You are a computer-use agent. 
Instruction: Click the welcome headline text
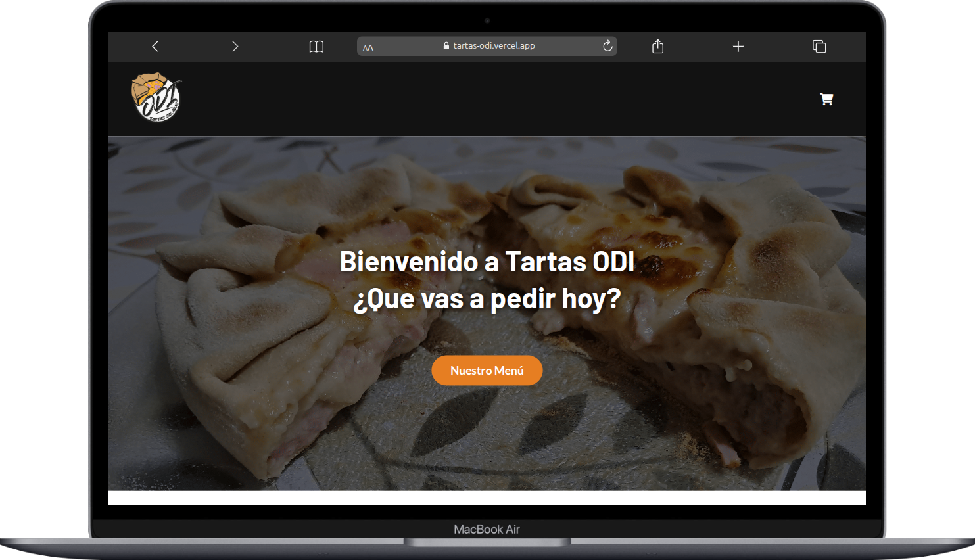pos(487,261)
